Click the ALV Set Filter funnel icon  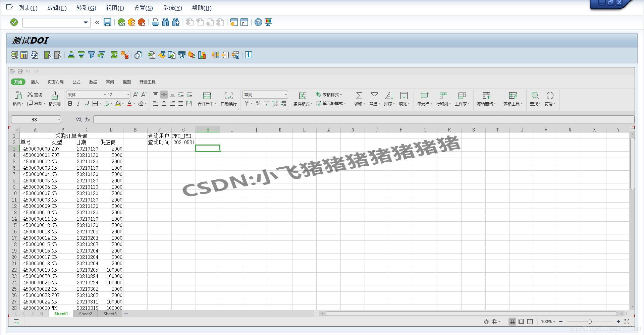point(91,55)
